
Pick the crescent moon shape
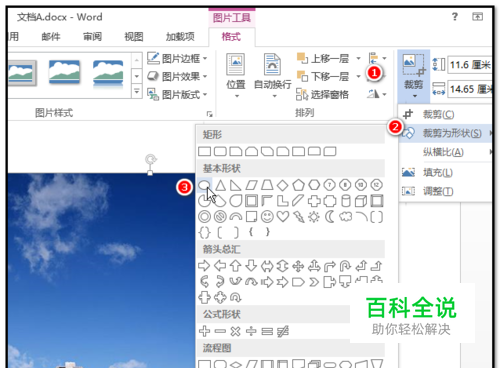tap(330, 217)
